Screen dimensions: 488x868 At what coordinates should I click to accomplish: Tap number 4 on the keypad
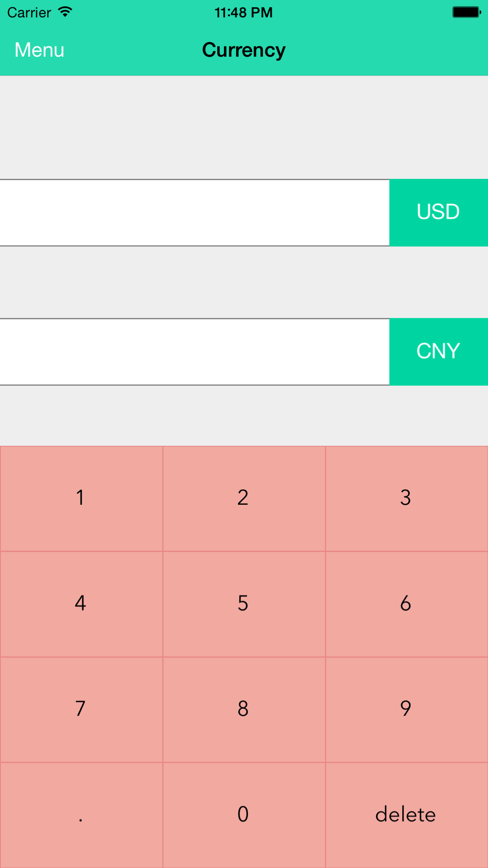tap(81, 604)
